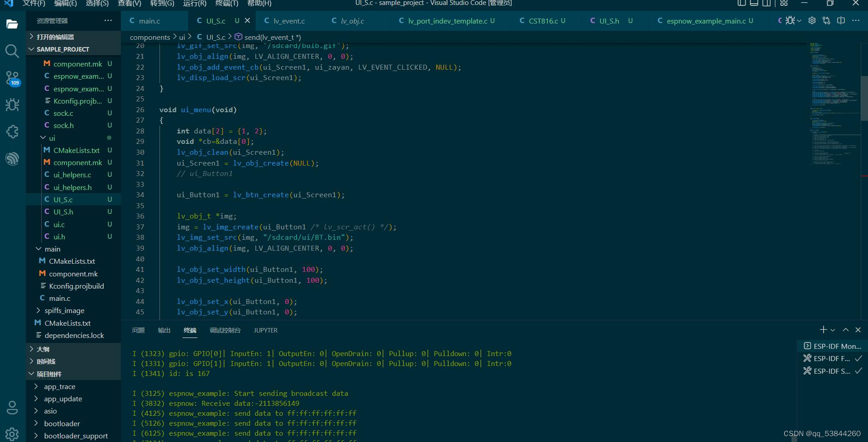Screen dimensions: 868x442
Task: Toggle bottom panel layout icon
Action: pyautogui.click(x=754, y=3)
